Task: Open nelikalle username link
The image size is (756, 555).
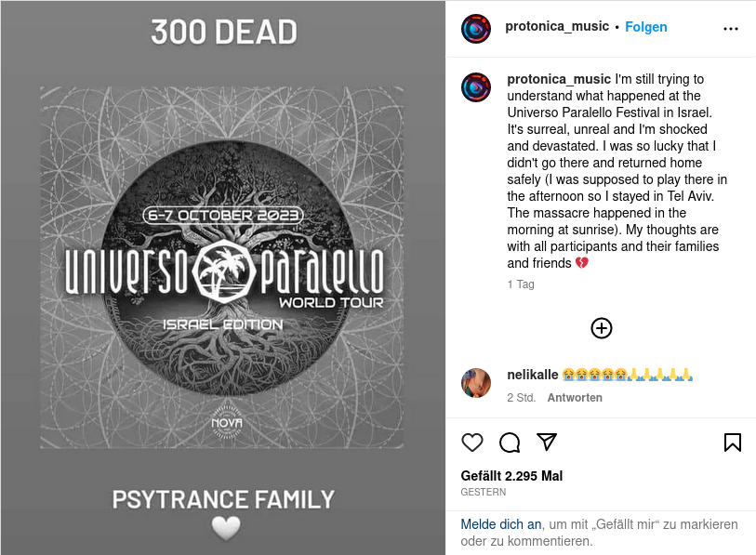Action: coord(532,375)
